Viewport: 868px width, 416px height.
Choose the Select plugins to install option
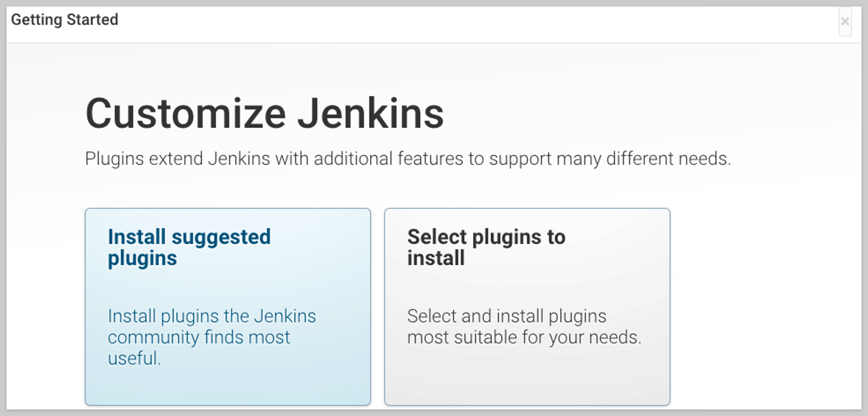click(527, 306)
